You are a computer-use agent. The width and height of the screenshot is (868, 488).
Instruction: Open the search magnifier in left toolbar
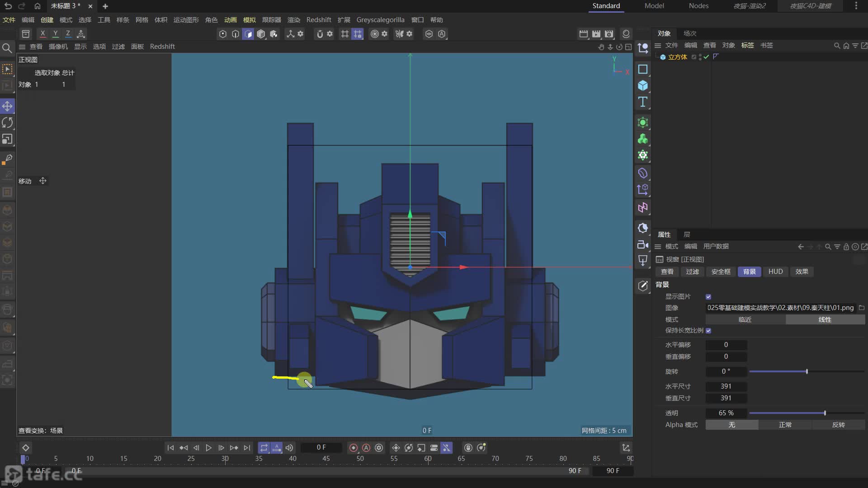(7, 48)
